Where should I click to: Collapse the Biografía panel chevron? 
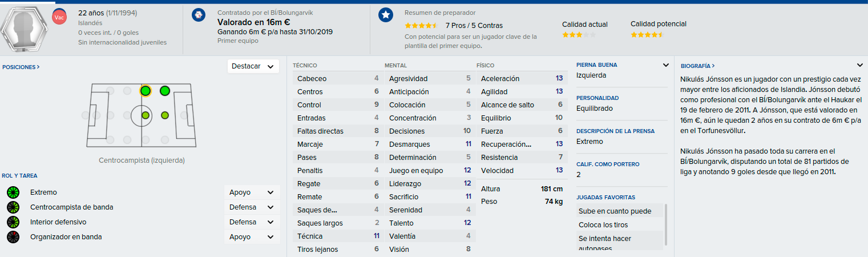tap(859, 65)
